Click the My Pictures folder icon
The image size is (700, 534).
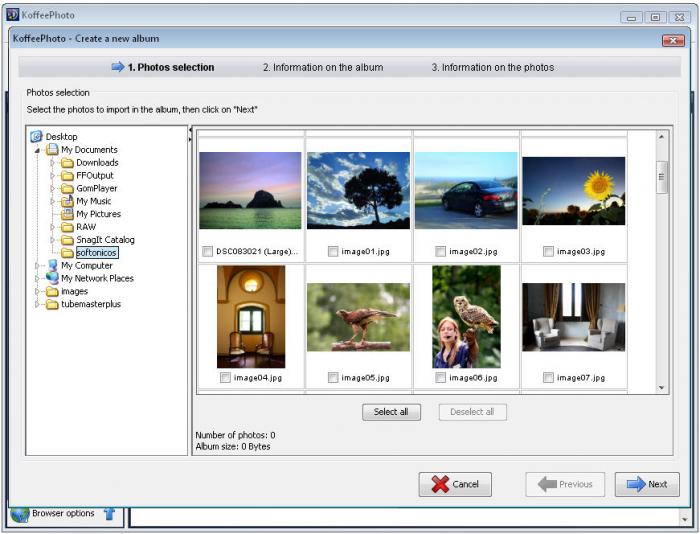[x=67, y=214]
